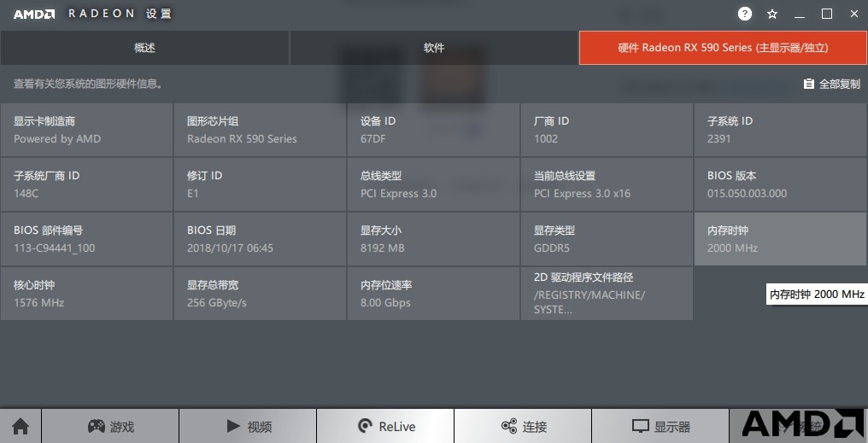Go to the home icon
Image resolution: width=868 pixels, height=443 pixels.
tap(21, 427)
